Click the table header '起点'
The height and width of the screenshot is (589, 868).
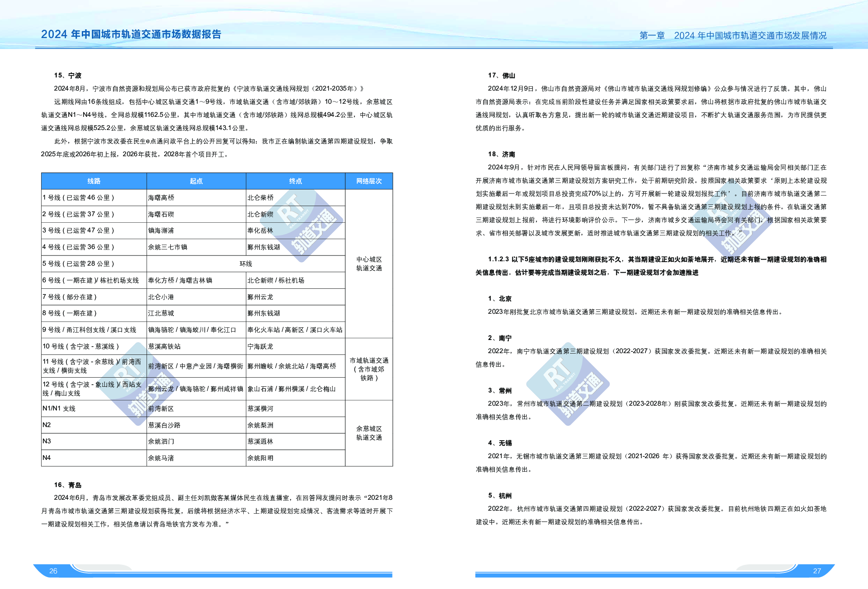[x=196, y=181]
